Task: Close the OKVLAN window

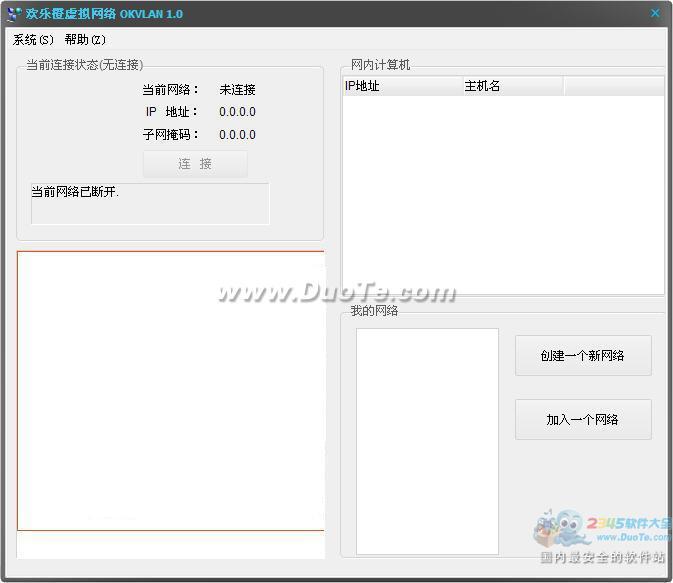Action: (x=655, y=13)
